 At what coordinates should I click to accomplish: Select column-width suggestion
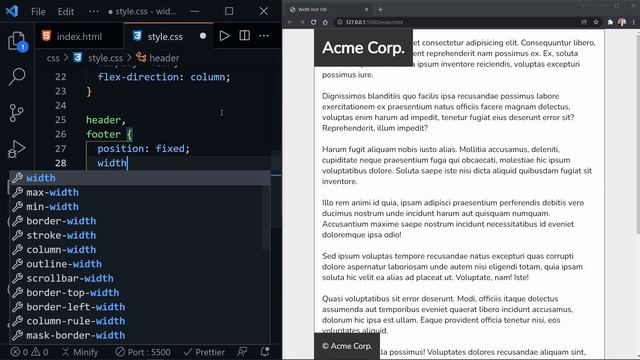(x=140, y=249)
